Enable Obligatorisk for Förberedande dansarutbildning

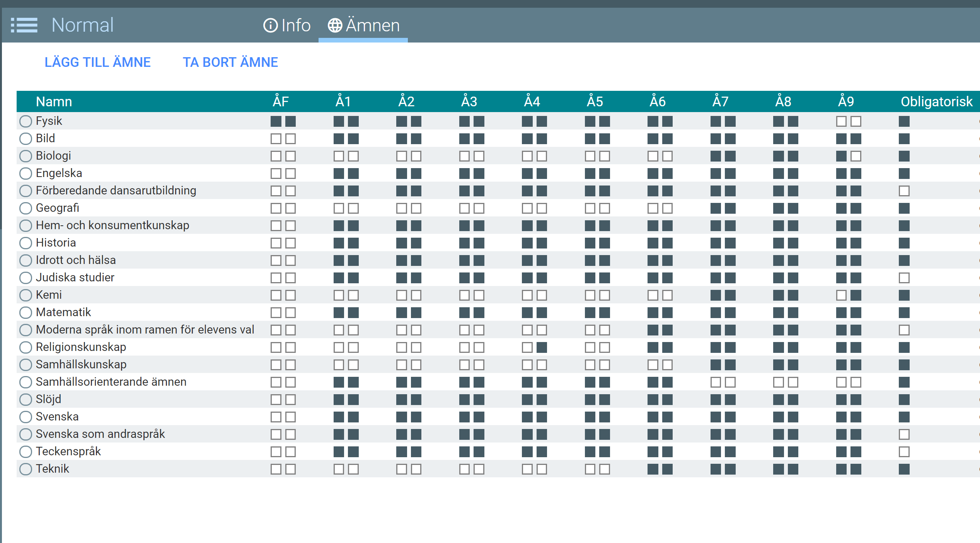[x=904, y=191]
